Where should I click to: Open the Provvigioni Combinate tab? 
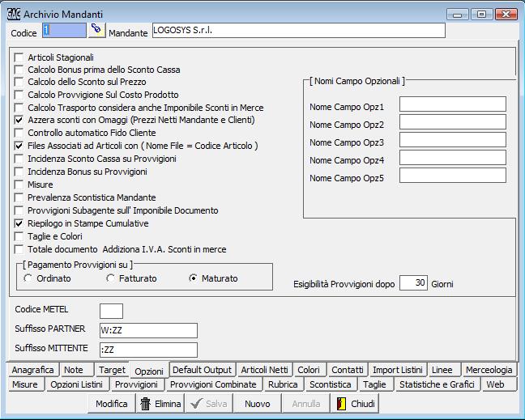(x=213, y=384)
